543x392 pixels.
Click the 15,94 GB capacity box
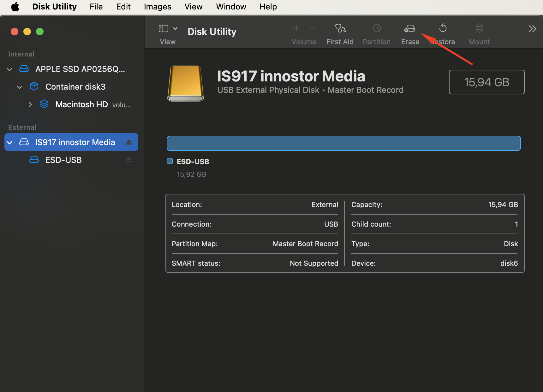coord(486,82)
